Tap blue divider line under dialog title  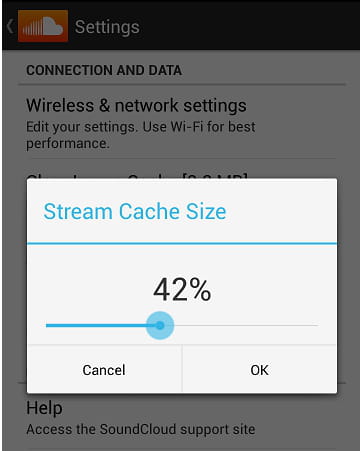182,244
